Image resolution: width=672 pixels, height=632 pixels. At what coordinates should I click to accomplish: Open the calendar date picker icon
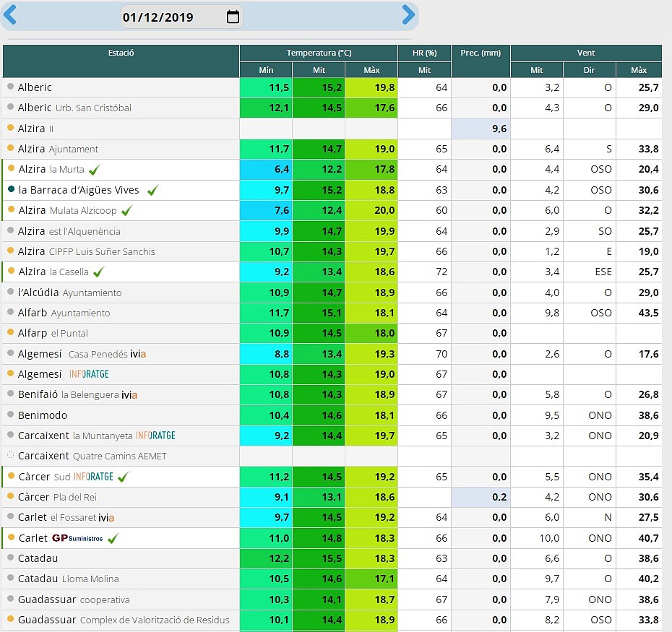233,17
